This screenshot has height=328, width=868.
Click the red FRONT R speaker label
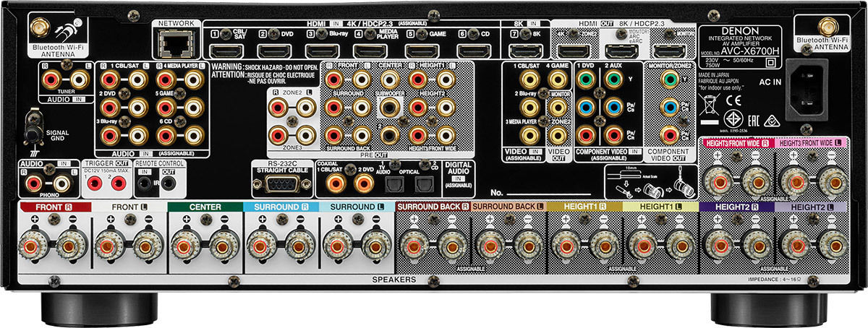click(54, 207)
